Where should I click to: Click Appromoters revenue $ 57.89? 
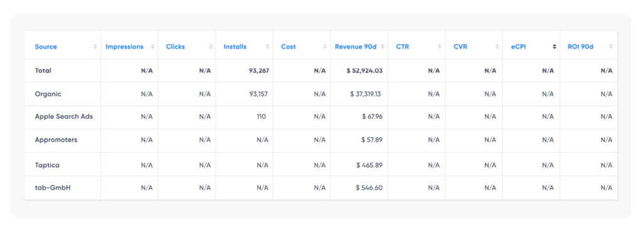372,140
